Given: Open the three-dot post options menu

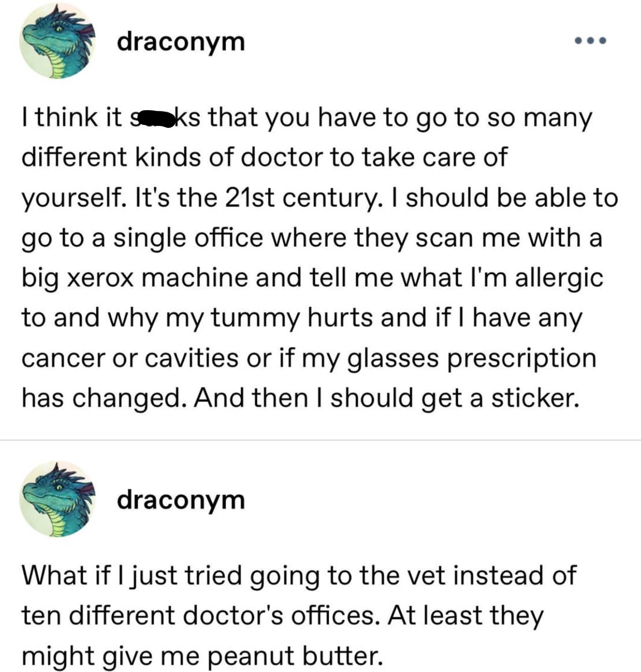Looking at the screenshot, I should 590,40.
